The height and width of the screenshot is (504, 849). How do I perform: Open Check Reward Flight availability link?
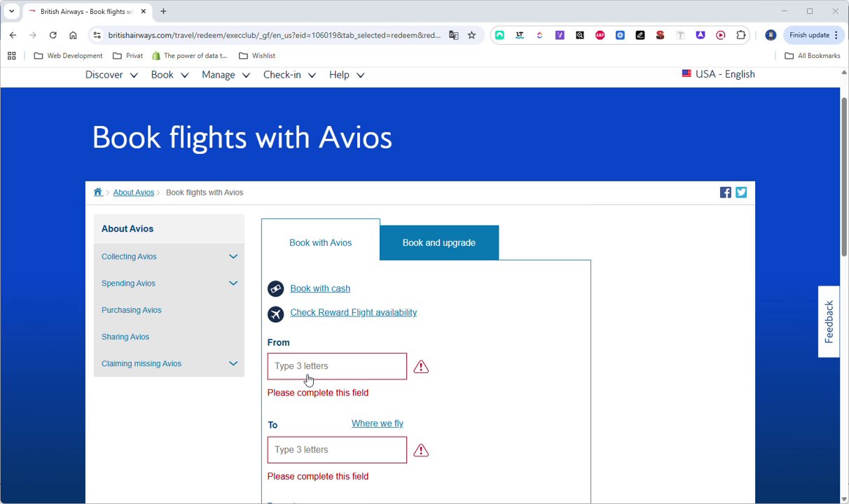354,313
